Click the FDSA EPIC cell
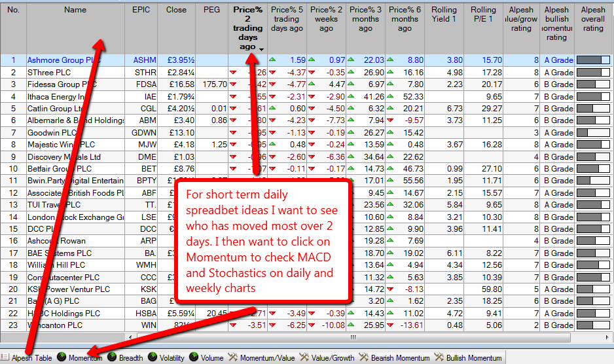This screenshot has height=364, width=614. pos(141,84)
